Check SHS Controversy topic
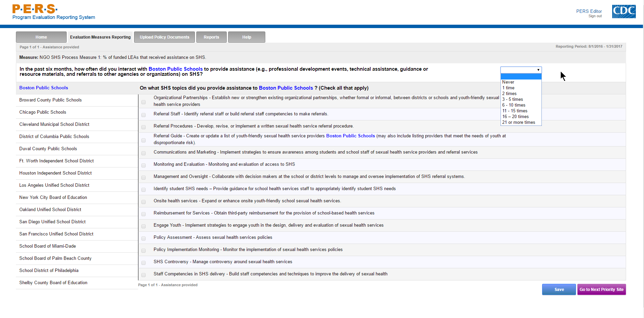Viewport: 644px width, 318px height. coord(143,263)
